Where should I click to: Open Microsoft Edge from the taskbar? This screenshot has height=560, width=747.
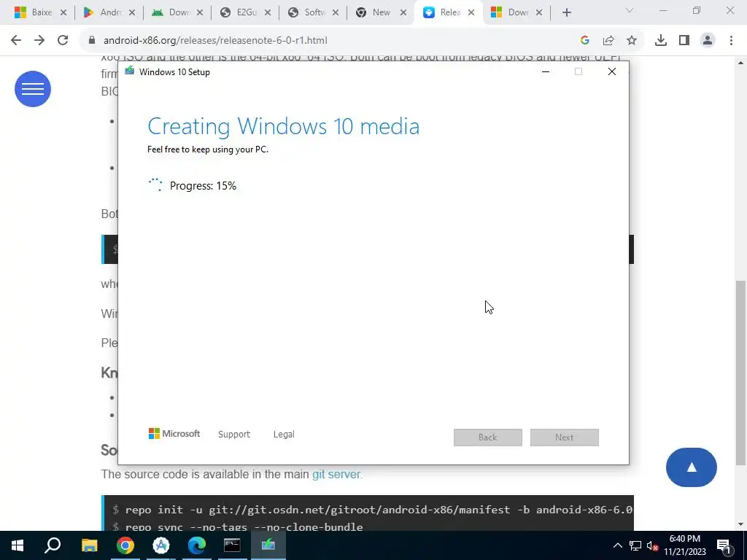197,545
